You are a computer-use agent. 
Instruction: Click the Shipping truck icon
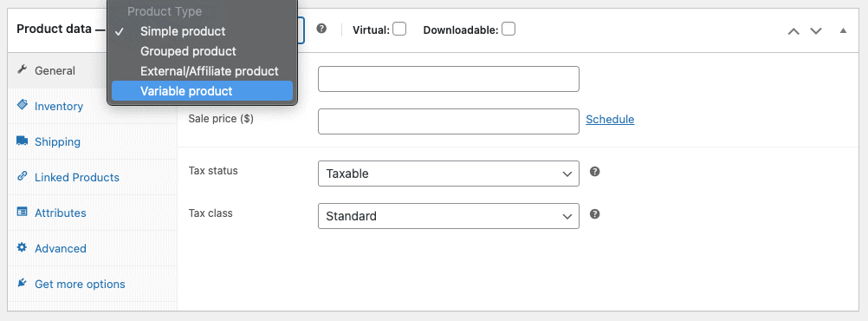[23, 141]
